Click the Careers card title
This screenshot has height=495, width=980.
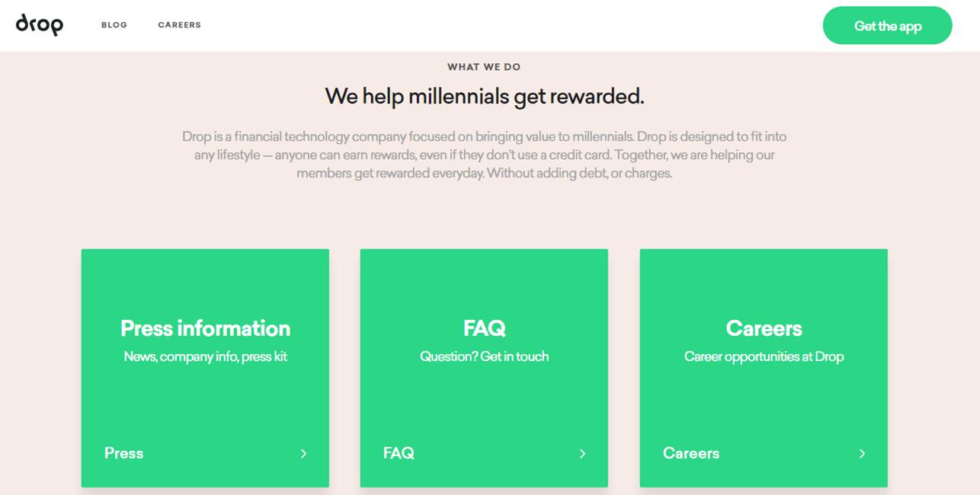click(764, 327)
